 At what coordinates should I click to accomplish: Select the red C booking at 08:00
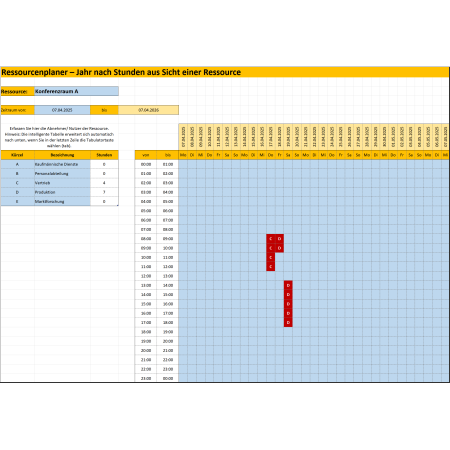click(271, 239)
